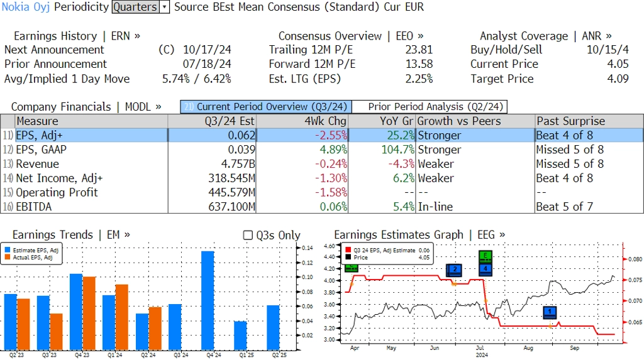Select the Net Income, Adj+ row
Viewport: 644px width, 360px height.
(322, 178)
